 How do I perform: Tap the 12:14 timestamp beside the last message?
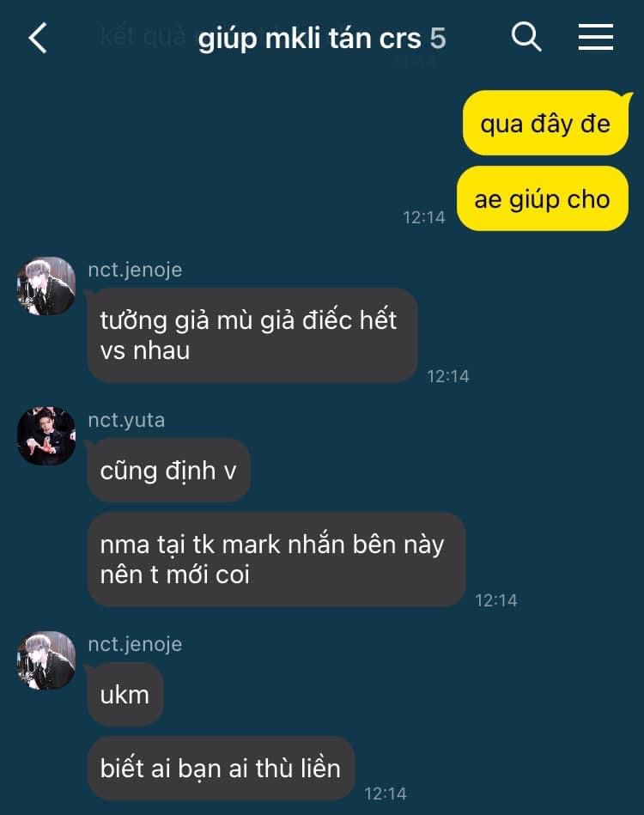(x=386, y=794)
